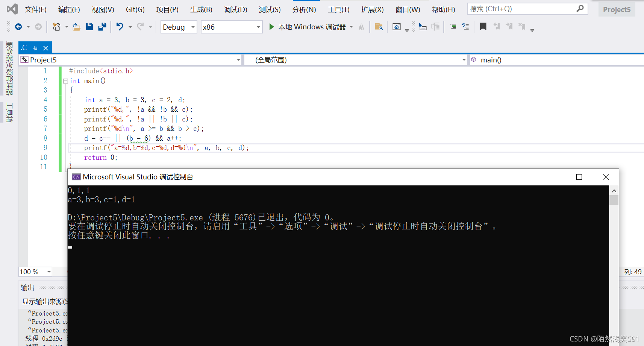The height and width of the screenshot is (346, 644).
Task: Open the Git(G) menu
Action: click(x=135, y=9)
